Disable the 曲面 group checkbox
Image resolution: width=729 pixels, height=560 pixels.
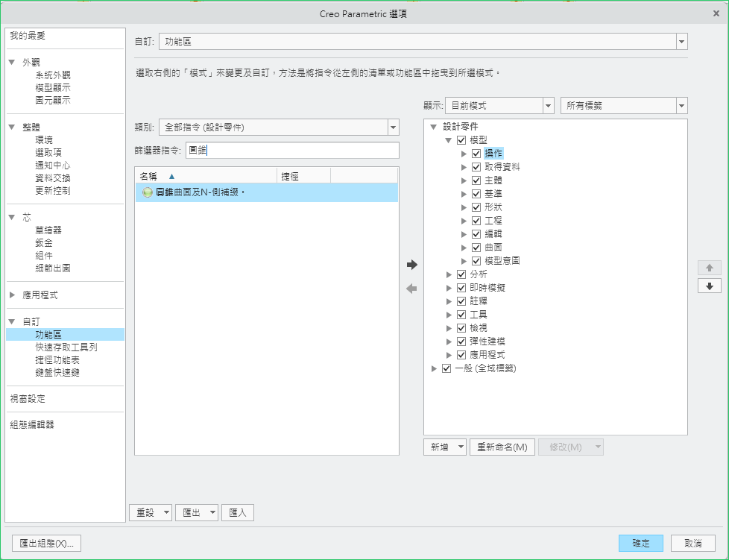click(476, 248)
